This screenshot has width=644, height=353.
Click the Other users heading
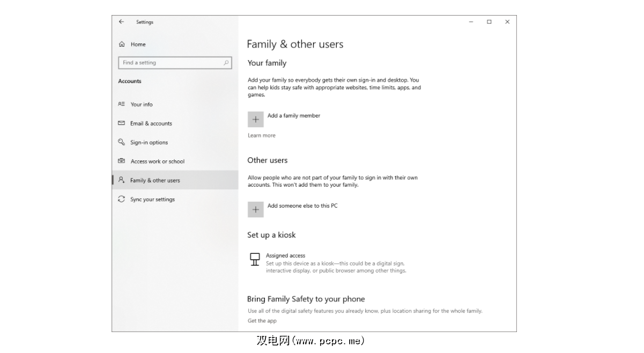pos(268,160)
